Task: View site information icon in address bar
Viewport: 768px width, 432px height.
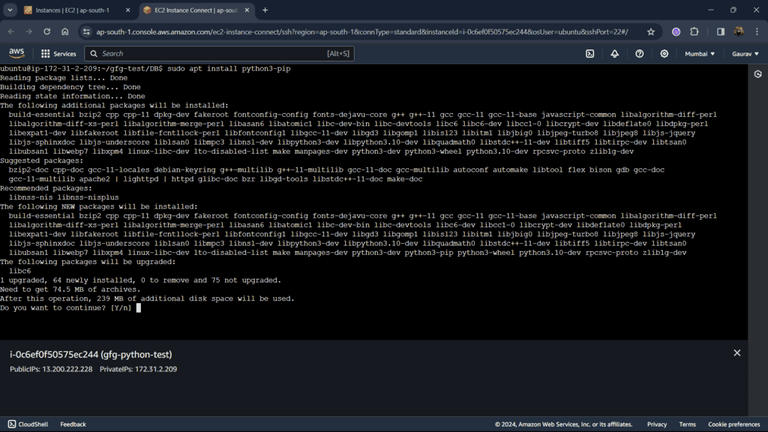Action: pos(86,32)
